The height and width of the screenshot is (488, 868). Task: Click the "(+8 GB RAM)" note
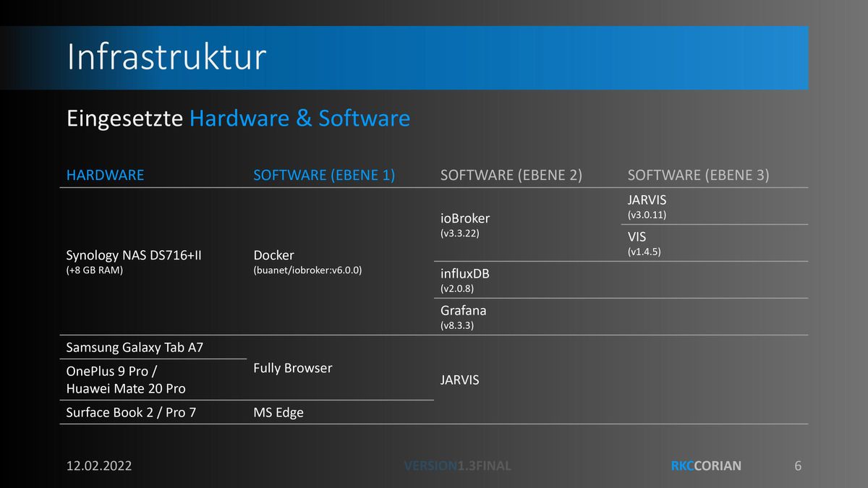pos(95,270)
